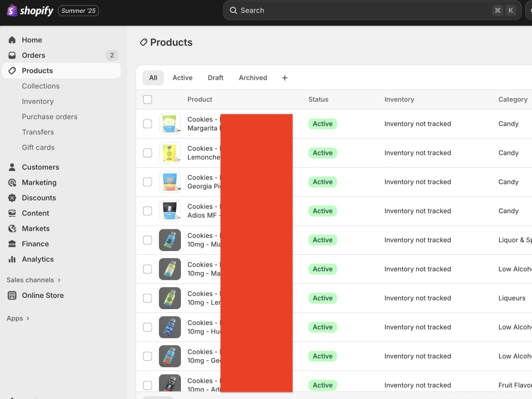This screenshot has width=532, height=399.
Task: Toggle the select-all products checkbox
Action: (x=147, y=99)
